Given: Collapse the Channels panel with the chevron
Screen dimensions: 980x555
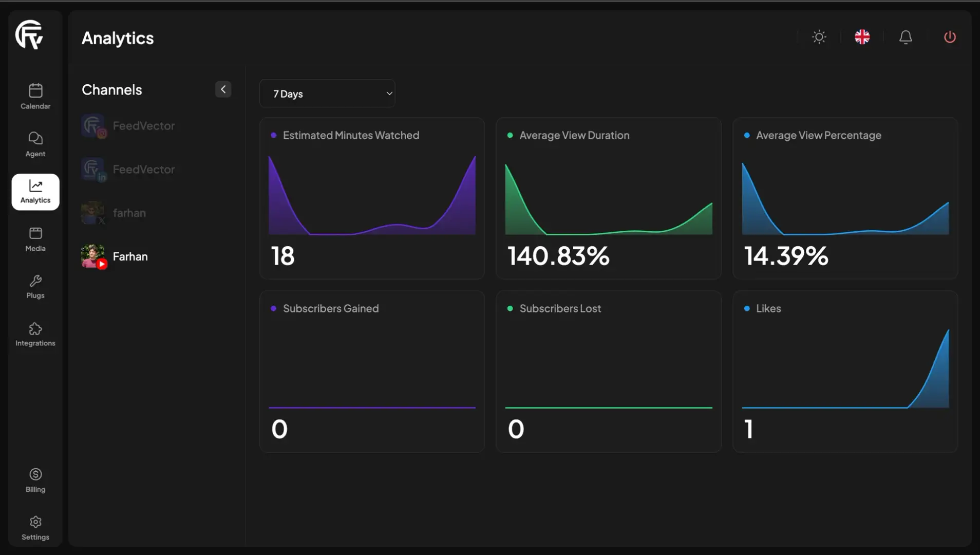Looking at the screenshot, I should [223, 89].
